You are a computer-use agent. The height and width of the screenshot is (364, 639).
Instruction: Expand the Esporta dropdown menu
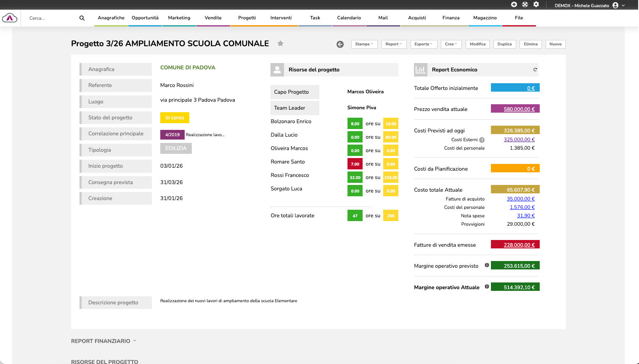click(x=423, y=44)
